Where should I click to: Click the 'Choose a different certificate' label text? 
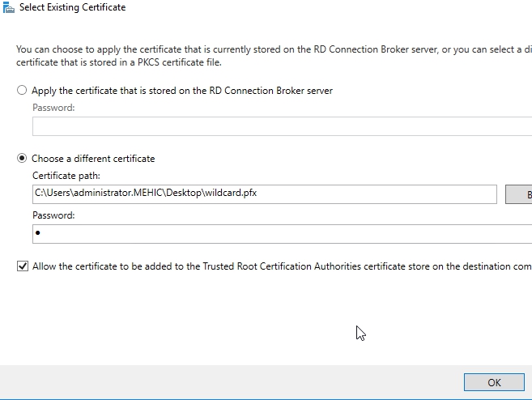[x=92, y=159]
